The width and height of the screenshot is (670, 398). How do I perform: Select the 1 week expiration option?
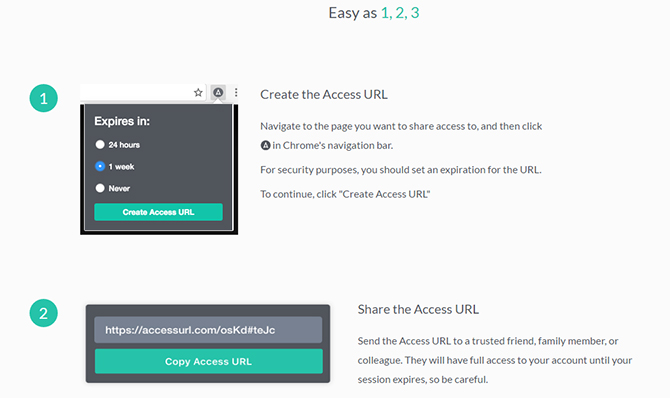point(100,166)
